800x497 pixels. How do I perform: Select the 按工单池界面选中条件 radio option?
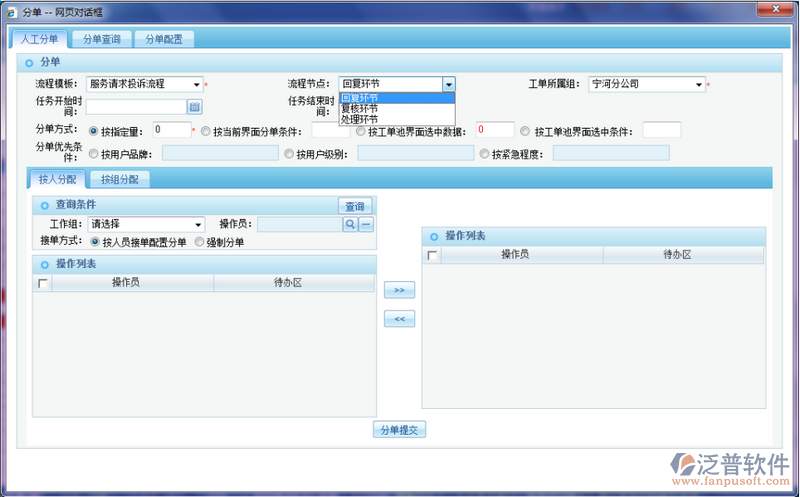[525, 131]
